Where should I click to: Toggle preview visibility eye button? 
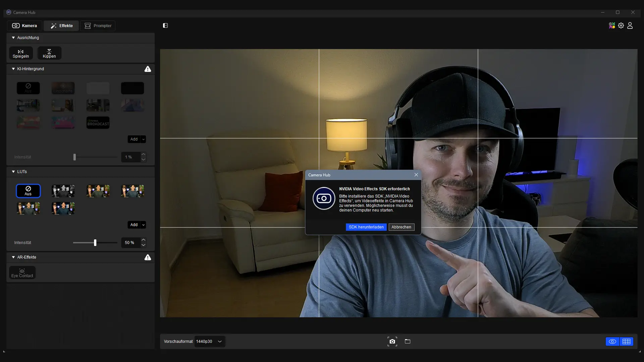click(612, 341)
